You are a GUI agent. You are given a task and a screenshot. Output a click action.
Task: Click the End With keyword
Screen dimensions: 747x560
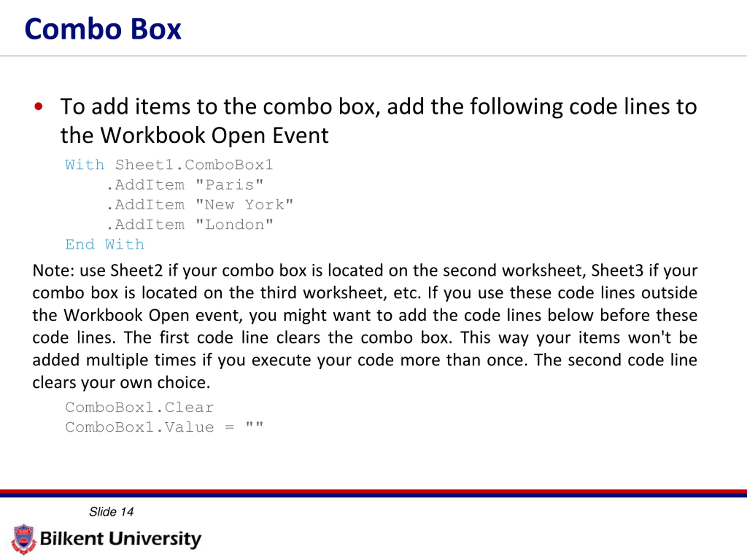pyautogui.click(x=105, y=244)
